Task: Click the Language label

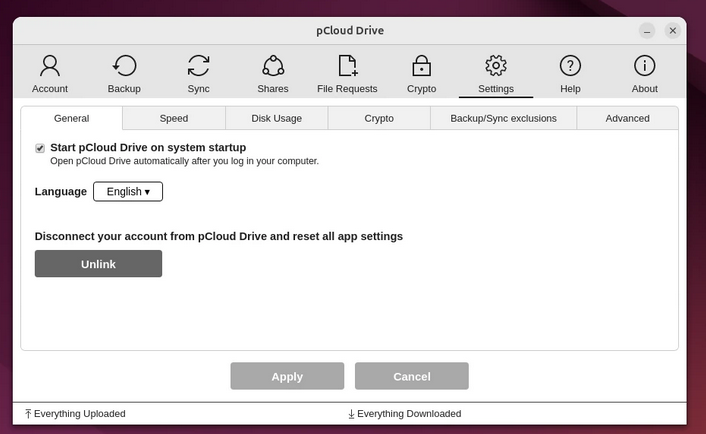Action: [x=61, y=192]
